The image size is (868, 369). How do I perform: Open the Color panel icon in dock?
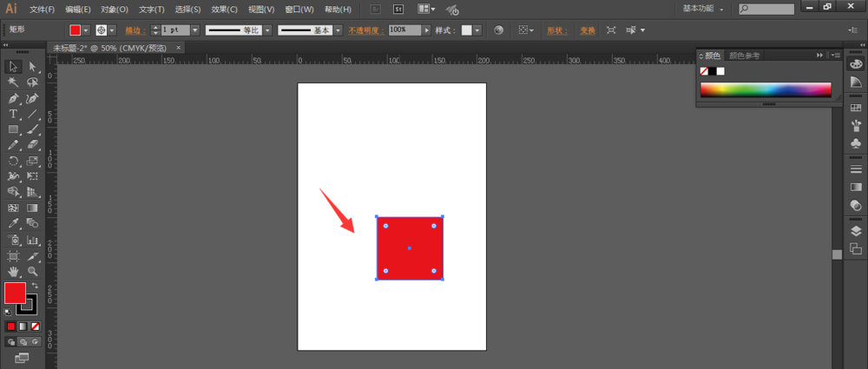[x=855, y=64]
